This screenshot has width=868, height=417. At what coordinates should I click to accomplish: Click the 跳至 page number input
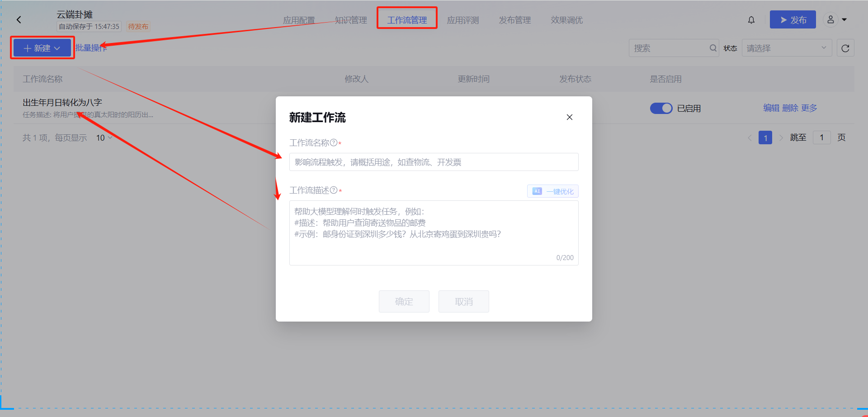822,137
